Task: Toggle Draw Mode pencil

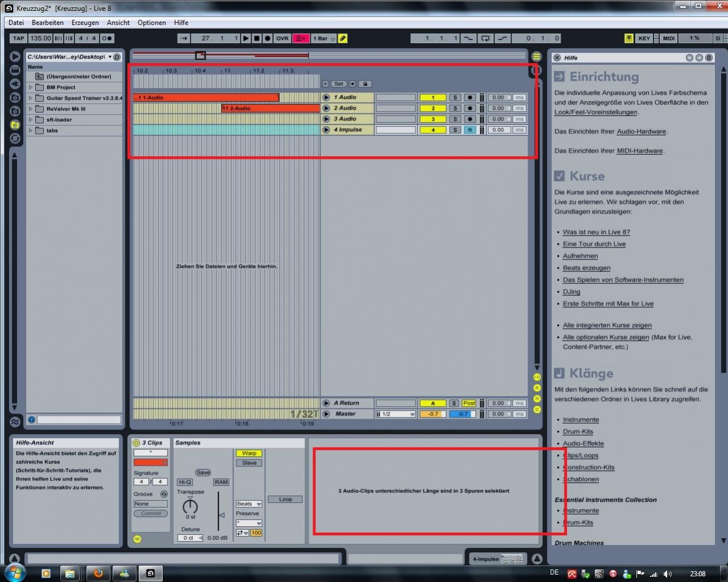Action: 343,38
